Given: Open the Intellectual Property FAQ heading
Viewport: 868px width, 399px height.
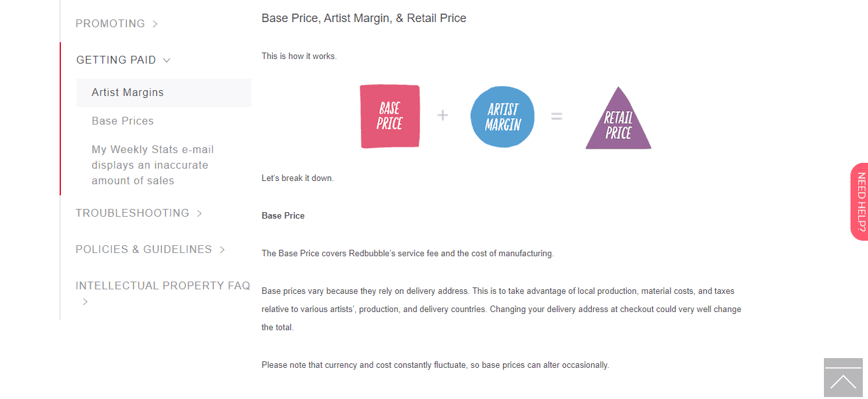Looking at the screenshot, I should click(163, 286).
